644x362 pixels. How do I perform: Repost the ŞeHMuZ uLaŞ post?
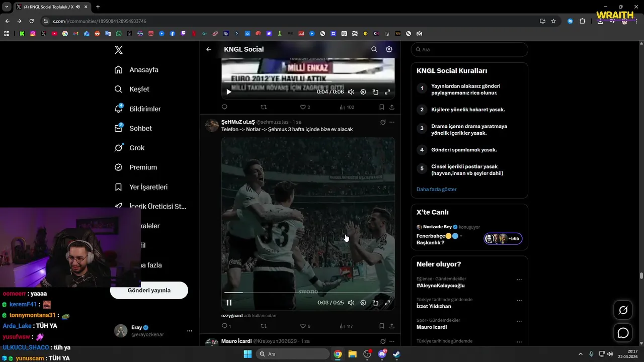pyautogui.click(x=264, y=326)
